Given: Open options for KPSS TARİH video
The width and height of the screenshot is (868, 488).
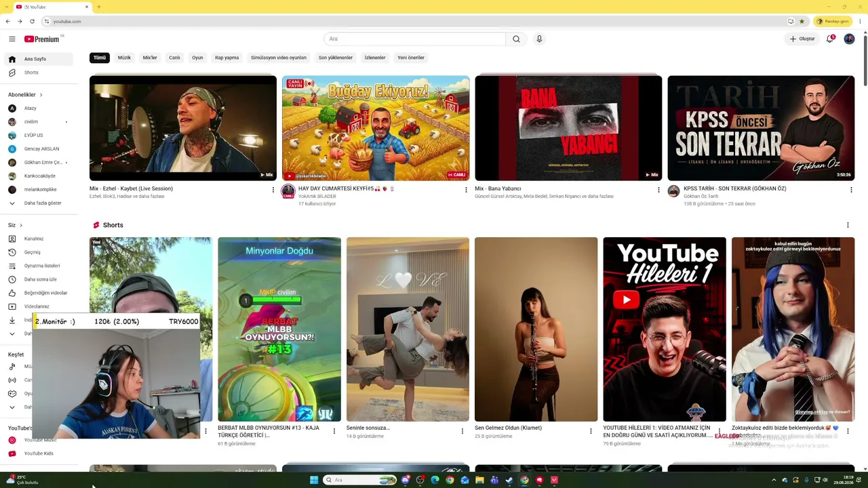Looking at the screenshot, I should (851, 190).
